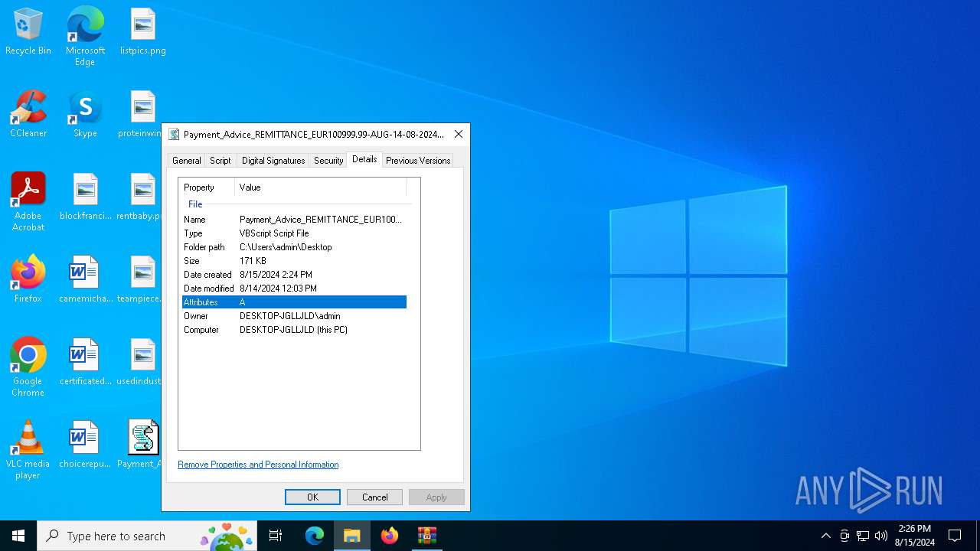Open Firefox from the taskbar
Screen dimensions: 980x551
pyautogui.click(x=390, y=536)
